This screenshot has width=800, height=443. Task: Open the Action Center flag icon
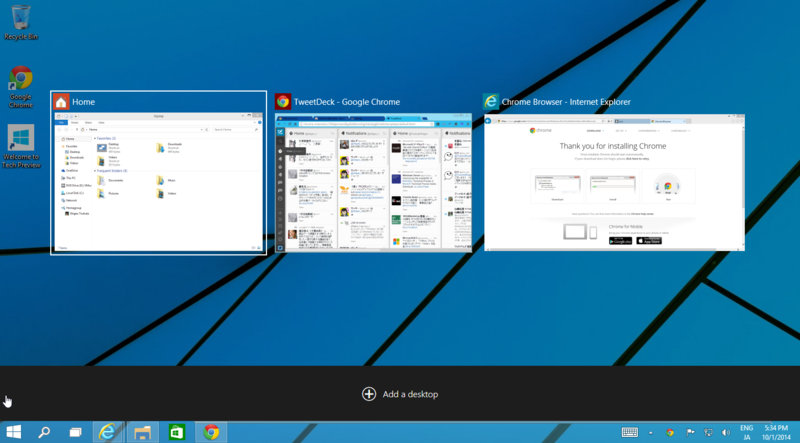click(x=690, y=433)
